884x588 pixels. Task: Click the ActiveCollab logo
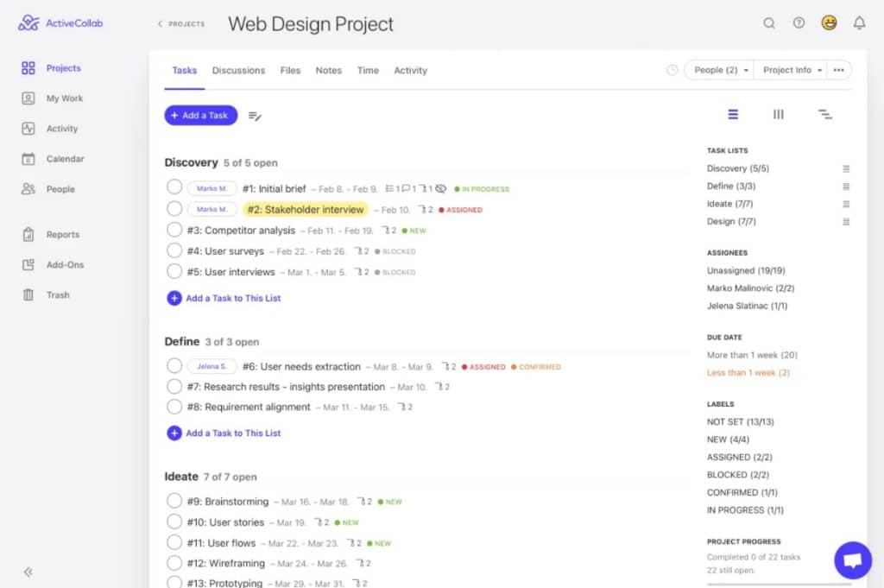(x=60, y=23)
